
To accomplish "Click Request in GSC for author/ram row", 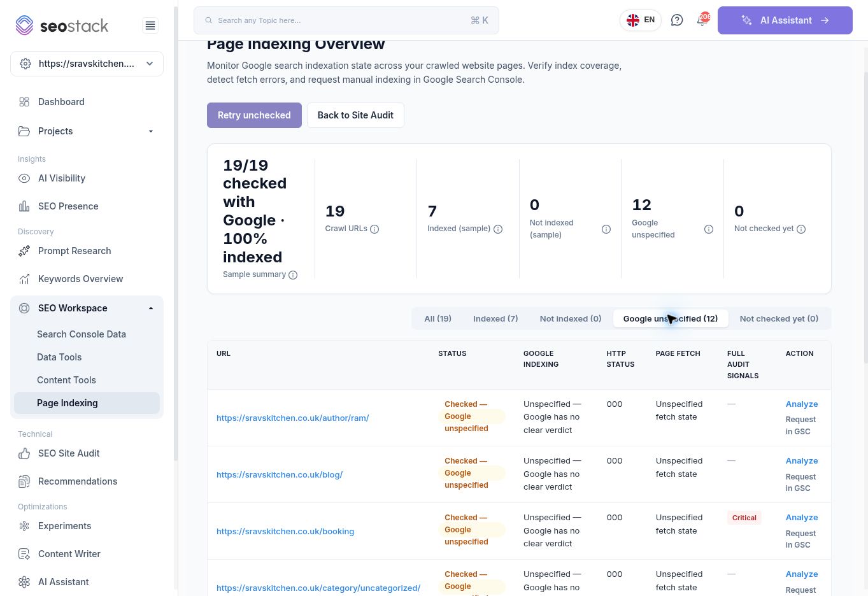I will tap(800, 425).
